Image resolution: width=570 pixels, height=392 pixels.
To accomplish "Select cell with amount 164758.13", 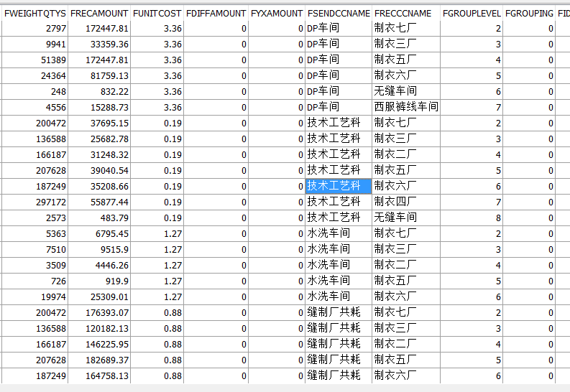I will coord(99,375).
